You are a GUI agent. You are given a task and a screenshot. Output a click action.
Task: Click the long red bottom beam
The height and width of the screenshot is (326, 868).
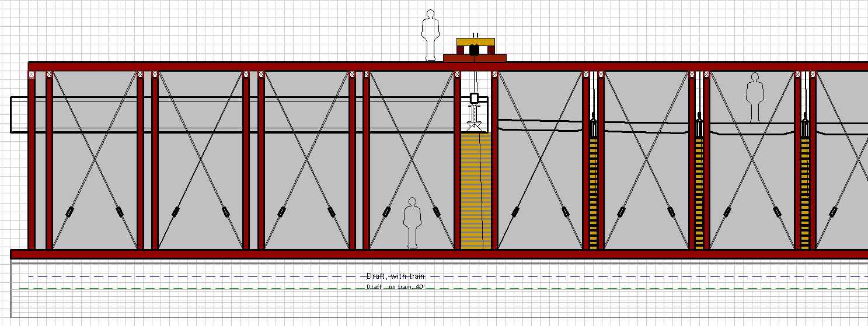[x=233, y=254]
